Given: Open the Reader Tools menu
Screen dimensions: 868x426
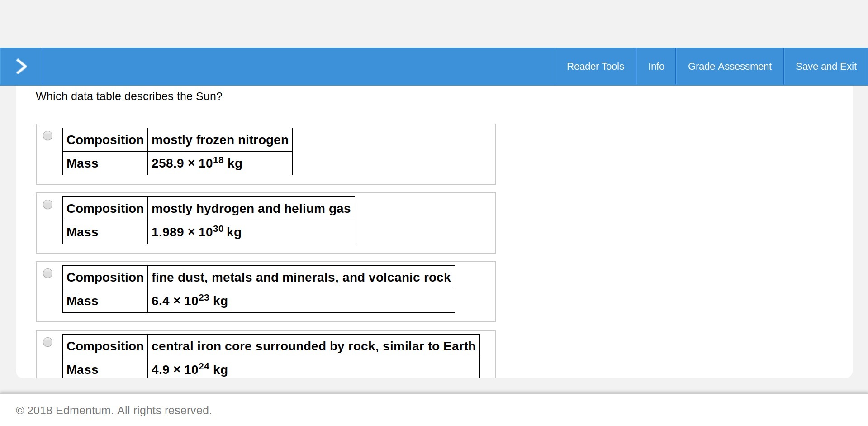Looking at the screenshot, I should pos(595,67).
